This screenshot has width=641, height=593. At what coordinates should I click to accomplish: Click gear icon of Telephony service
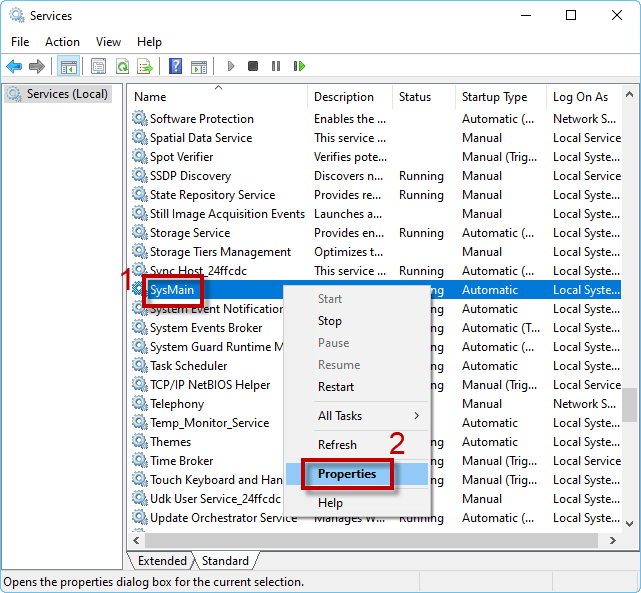click(140, 403)
